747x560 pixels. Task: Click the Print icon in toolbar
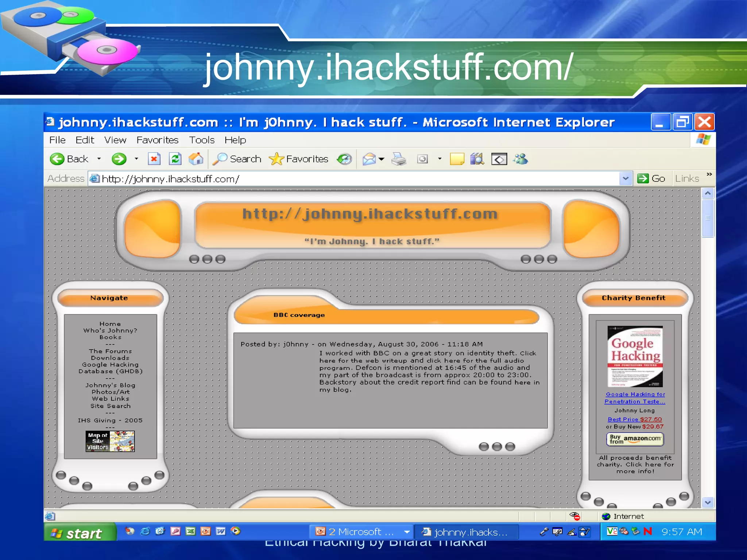click(398, 159)
